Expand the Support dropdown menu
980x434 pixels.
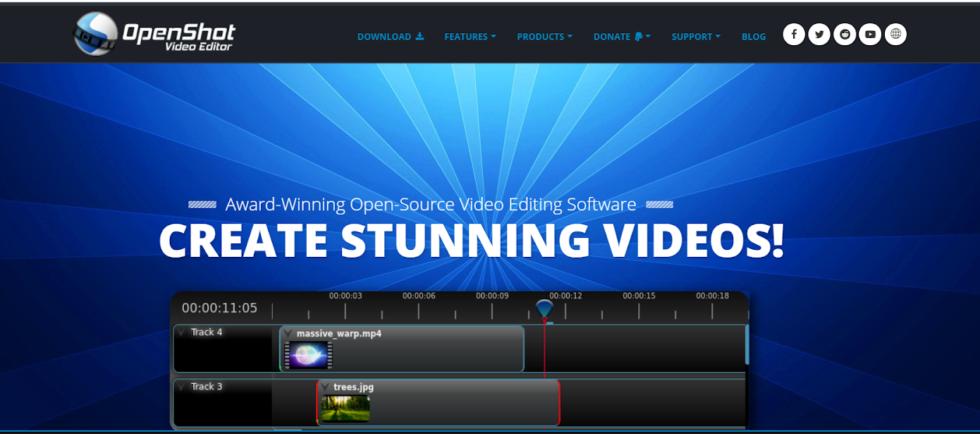pyautogui.click(x=696, y=37)
